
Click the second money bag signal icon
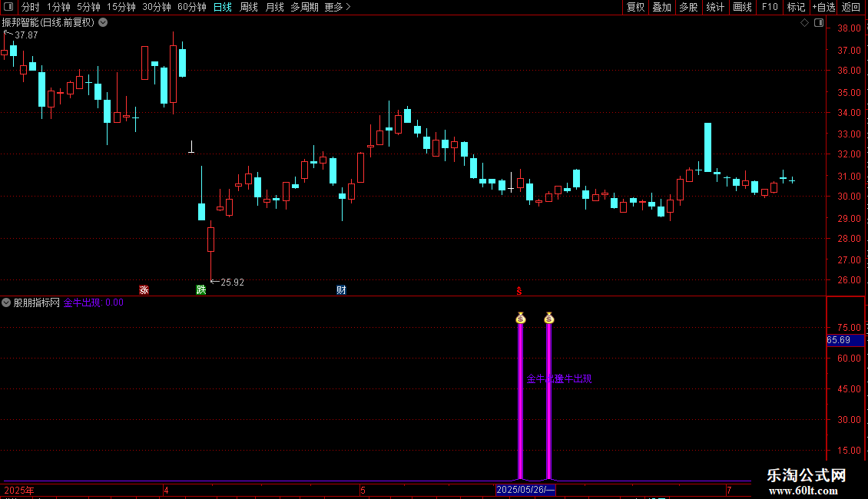tap(548, 318)
